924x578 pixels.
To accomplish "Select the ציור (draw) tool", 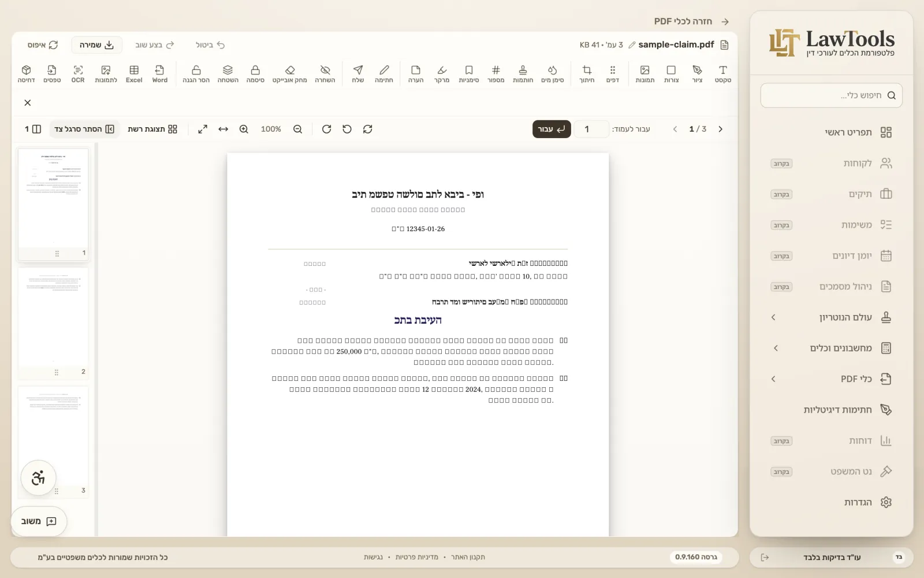I will pos(697,74).
